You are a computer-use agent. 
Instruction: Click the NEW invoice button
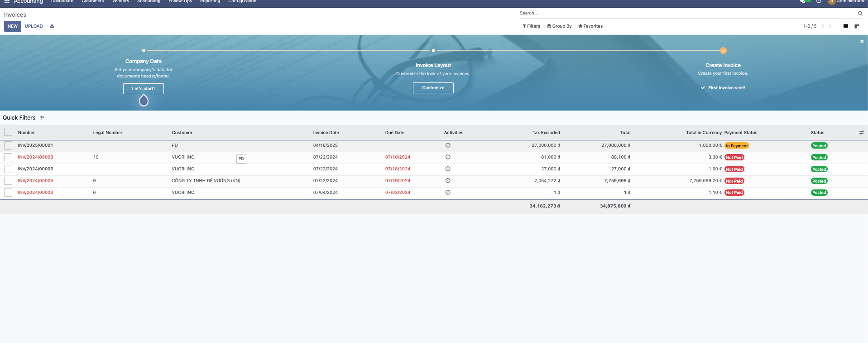click(x=13, y=26)
